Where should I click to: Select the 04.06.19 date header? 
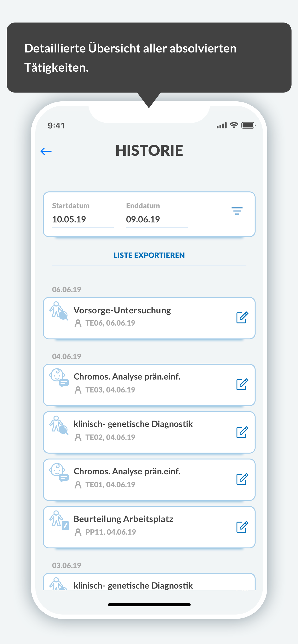(x=67, y=356)
